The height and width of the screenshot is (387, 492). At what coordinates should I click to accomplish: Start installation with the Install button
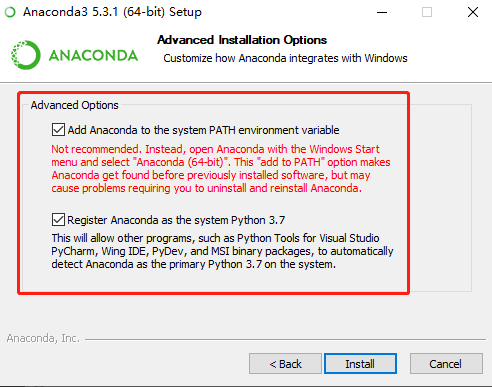click(x=360, y=364)
